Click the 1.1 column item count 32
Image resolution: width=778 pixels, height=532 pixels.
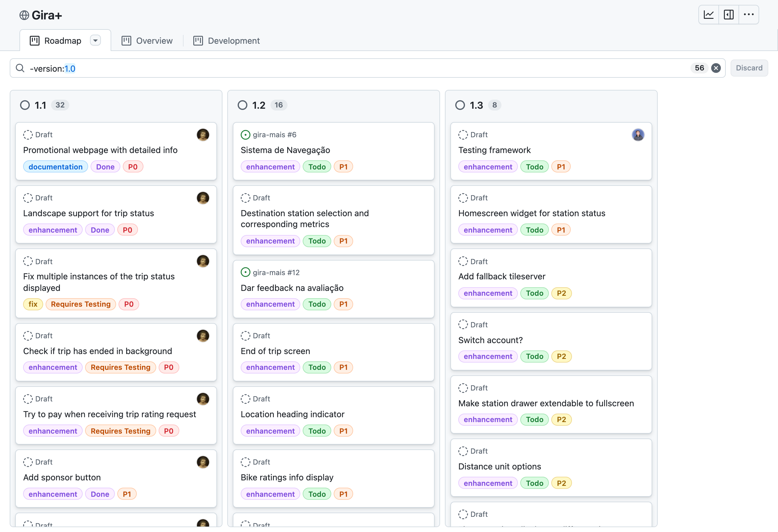60,105
